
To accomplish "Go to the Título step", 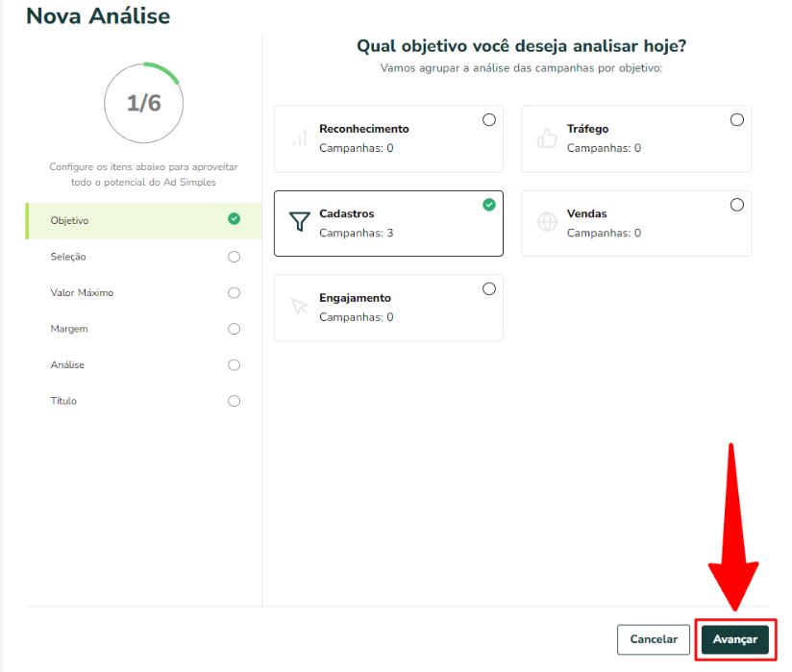I will point(143,401).
